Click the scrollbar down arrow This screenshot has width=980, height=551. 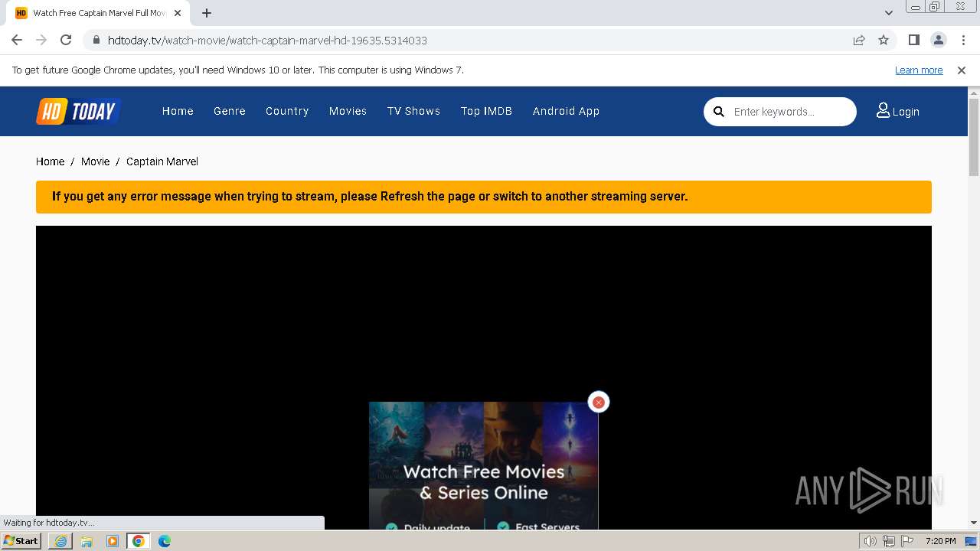click(974, 523)
